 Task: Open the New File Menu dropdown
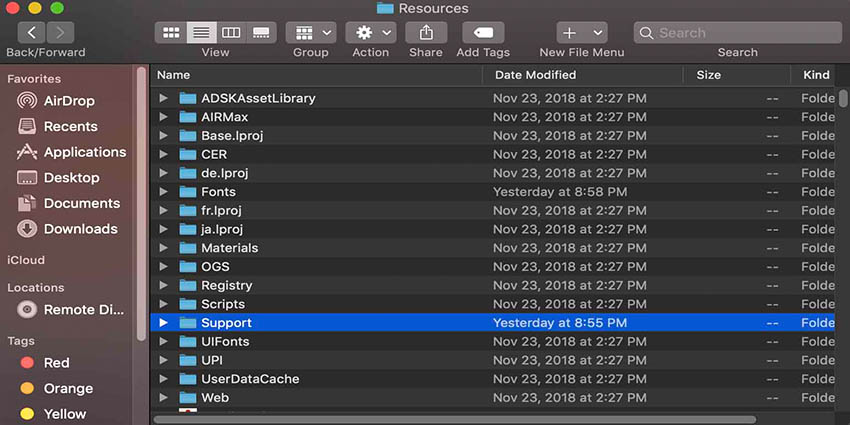tap(582, 33)
